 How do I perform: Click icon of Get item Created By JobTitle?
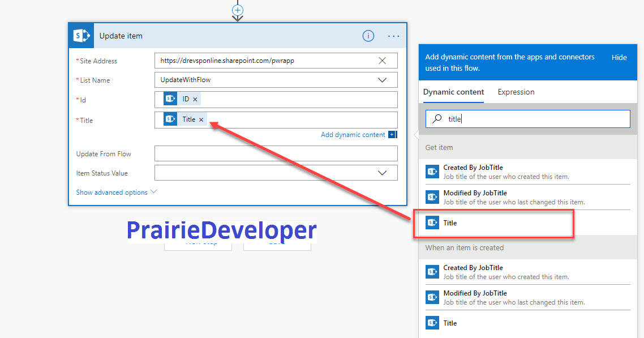pyautogui.click(x=432, y=172)
